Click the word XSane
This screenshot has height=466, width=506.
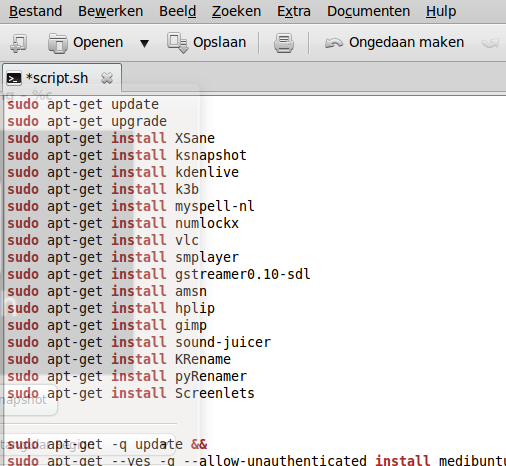195,138
